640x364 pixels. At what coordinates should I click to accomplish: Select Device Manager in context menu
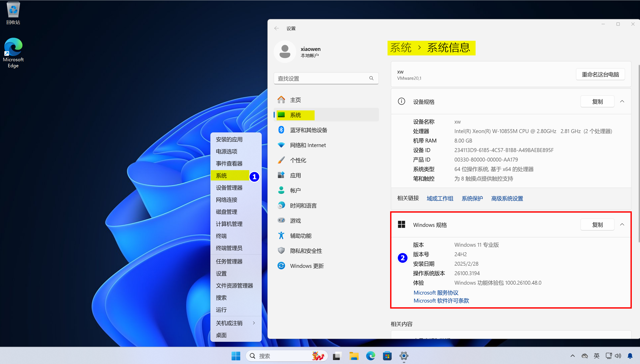pyautogui.click(x=229, y=188)
